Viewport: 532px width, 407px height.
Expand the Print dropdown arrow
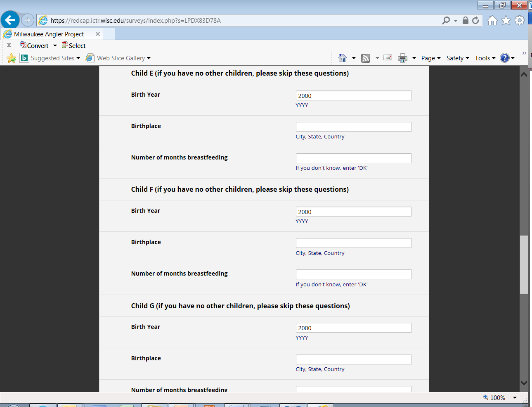click(x=414, y=58)
